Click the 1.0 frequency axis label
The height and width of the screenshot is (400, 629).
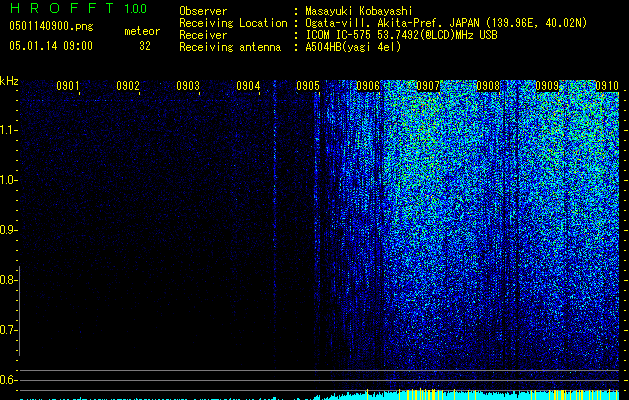(x=9, y=180)
